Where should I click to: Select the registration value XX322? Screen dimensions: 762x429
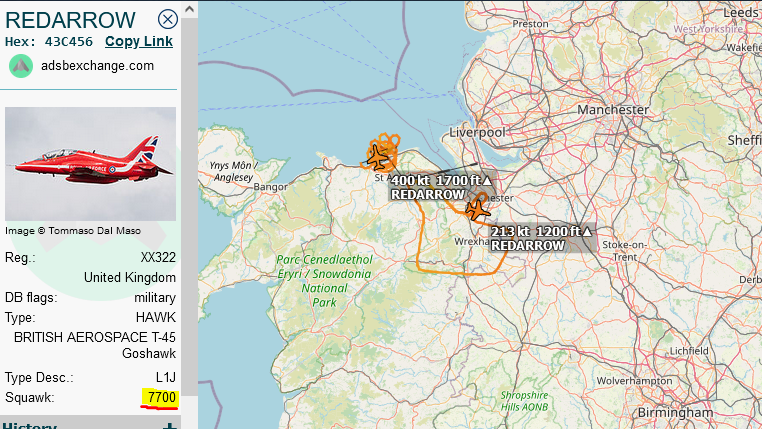pyautogui.click(x=158, y=257)
